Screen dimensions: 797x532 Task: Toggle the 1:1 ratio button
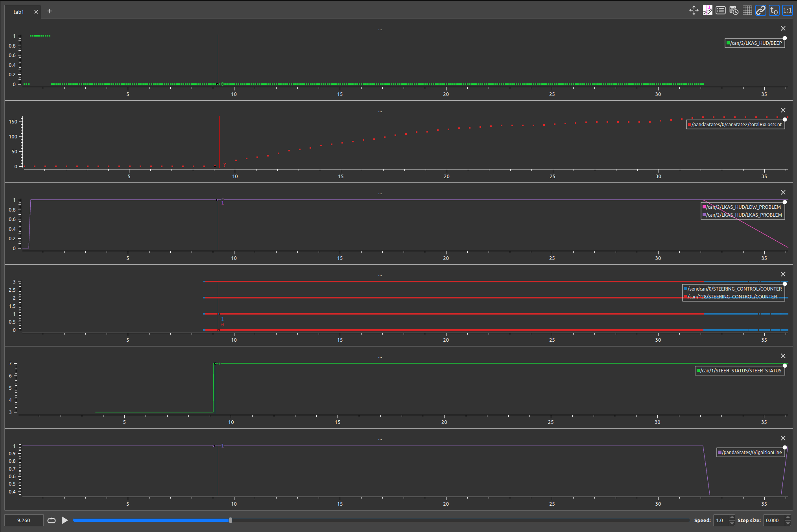(x=788, y=11)
